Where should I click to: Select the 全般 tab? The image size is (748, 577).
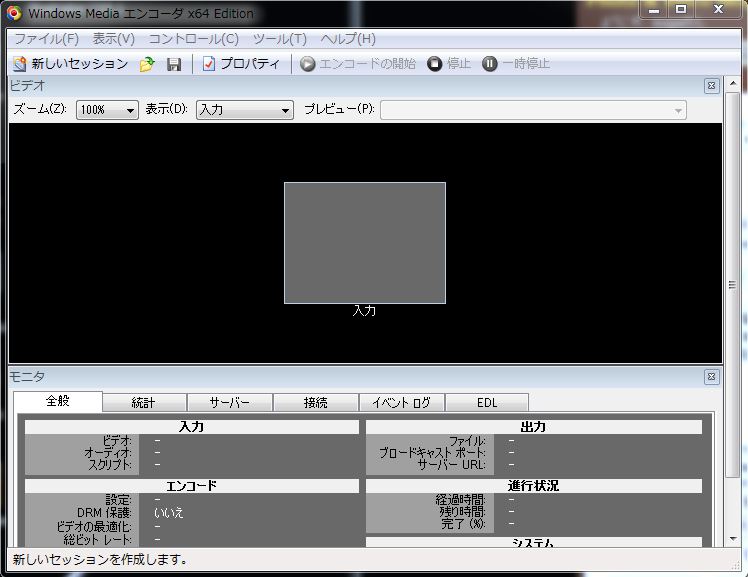pos(58,401)
